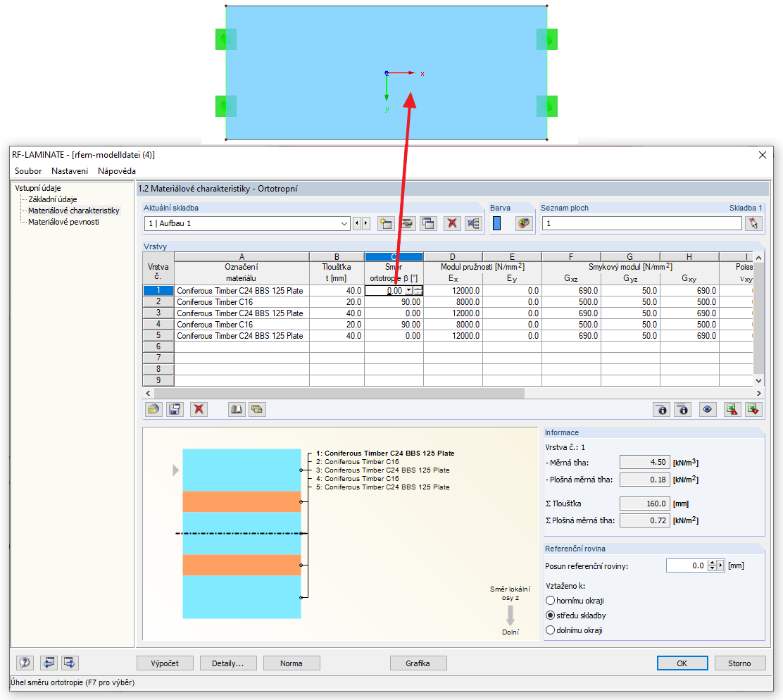Image resolution: width=783 pixels, height=700 pixels.
Task: Select 'Materiálové pevnosti' in the tree
Action: tap(63, 222)
